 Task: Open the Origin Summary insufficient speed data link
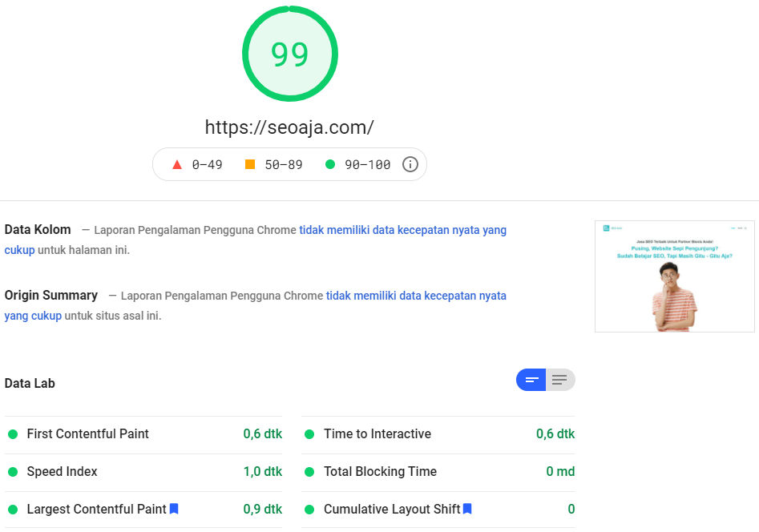pyautogui.click(x=416, y=296)
